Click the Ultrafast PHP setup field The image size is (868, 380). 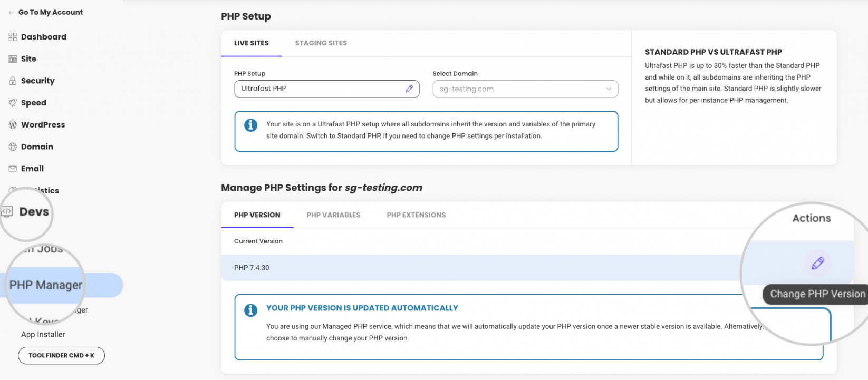tap(327, 89)
